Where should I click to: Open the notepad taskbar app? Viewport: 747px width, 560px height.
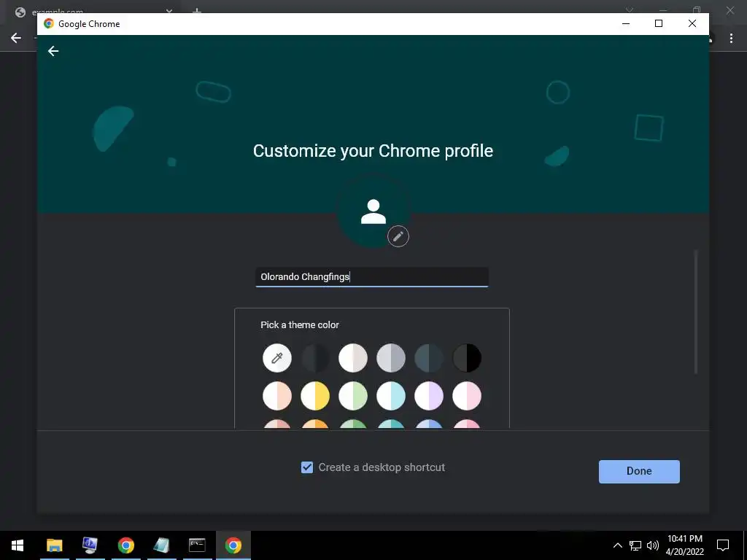161,545
